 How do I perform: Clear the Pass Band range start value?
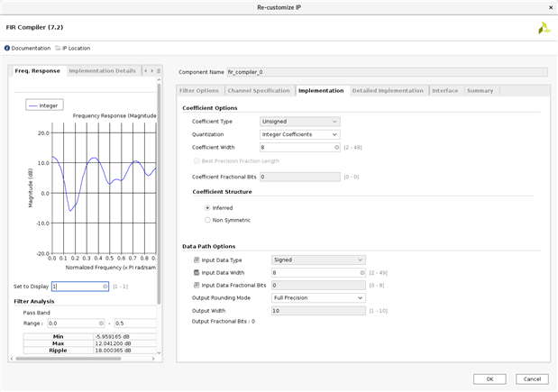(x=101, y=323)
